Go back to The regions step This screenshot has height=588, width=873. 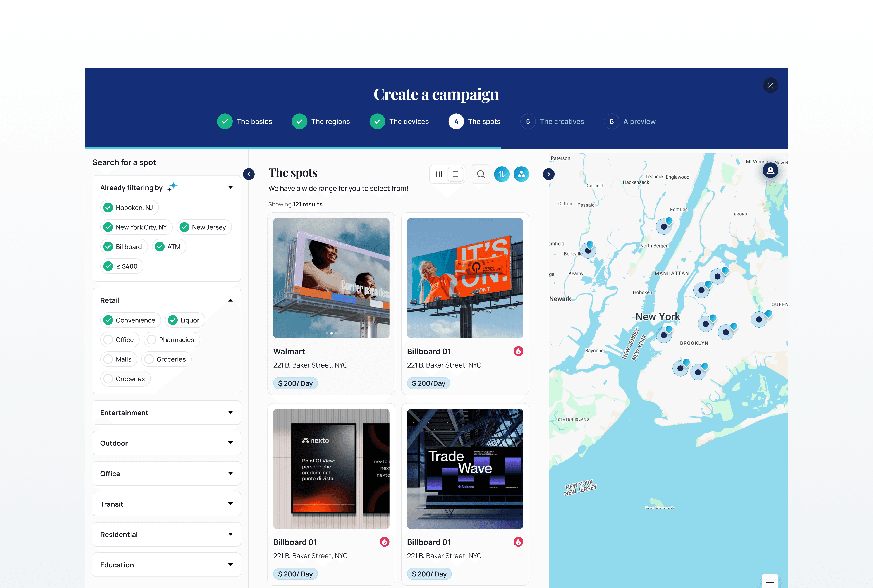[330, 122]
